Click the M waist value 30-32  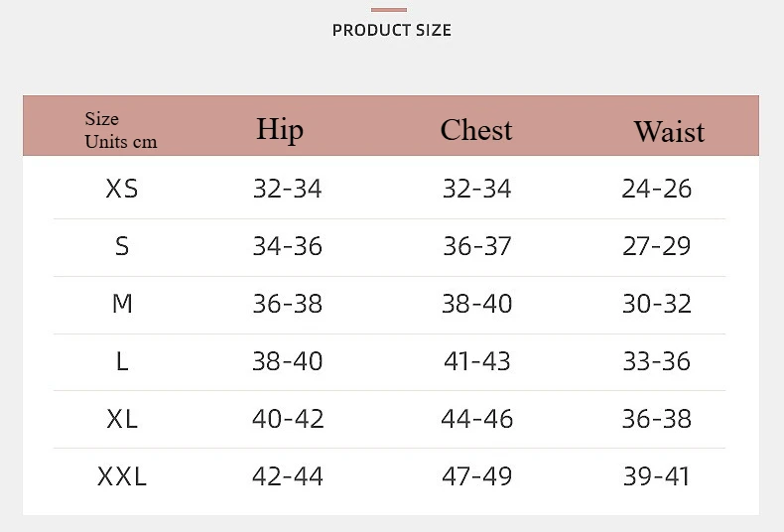coord(657,304)
